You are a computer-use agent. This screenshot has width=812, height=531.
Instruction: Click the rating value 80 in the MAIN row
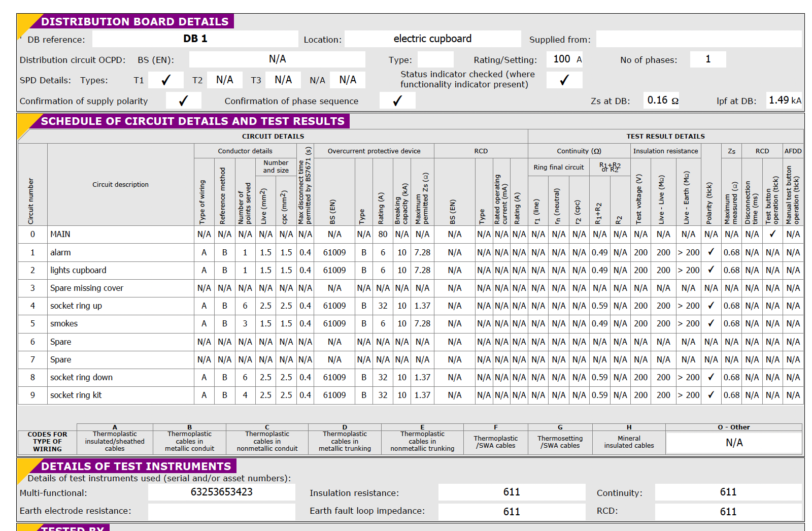383,234
